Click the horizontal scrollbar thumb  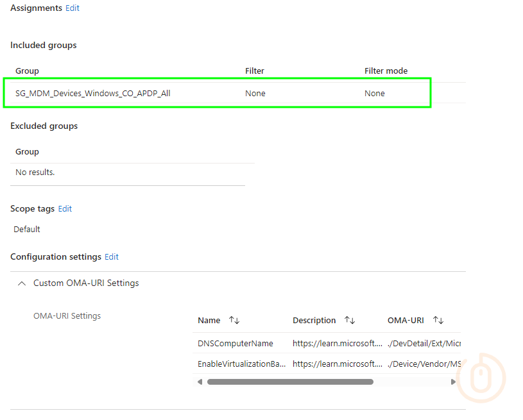[x=290, y=382]
